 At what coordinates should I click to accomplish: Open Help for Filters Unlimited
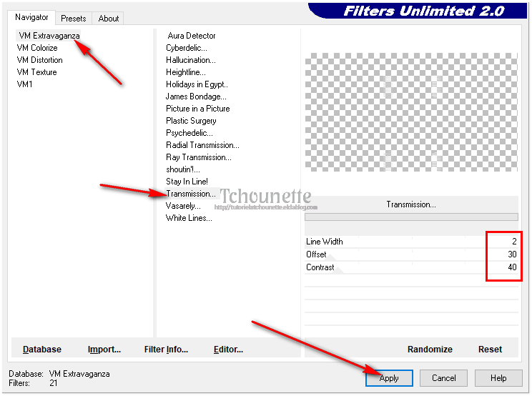(x=498, y=378)
